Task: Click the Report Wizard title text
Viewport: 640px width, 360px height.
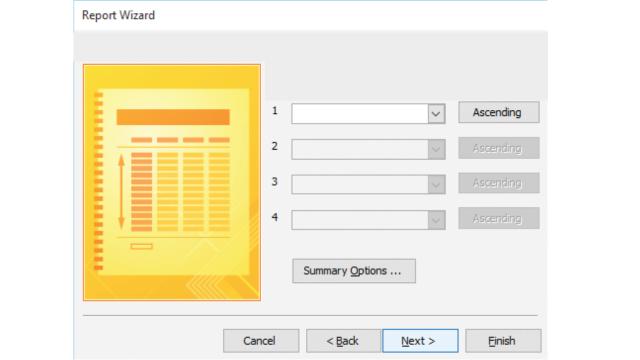Action: coord(118,16)
